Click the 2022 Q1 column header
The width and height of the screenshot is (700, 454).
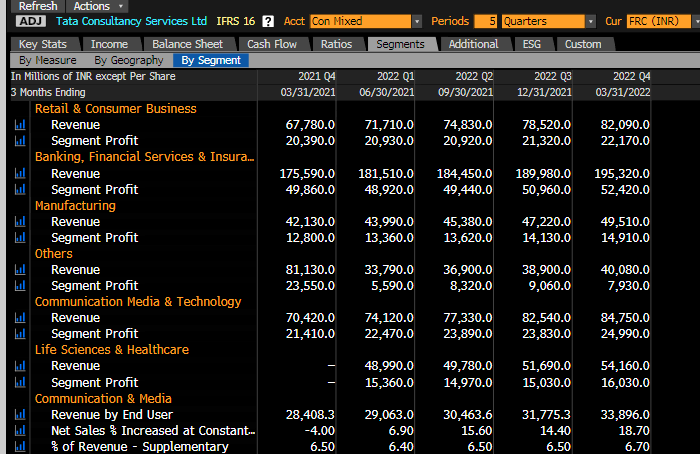(x=396, y=76)
